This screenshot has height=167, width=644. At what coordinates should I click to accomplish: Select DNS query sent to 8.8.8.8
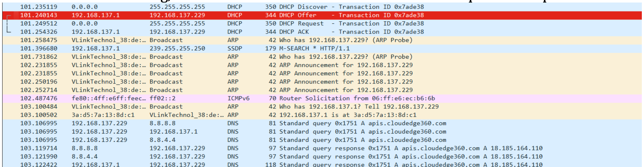pyautogui.click(x=322, y=123)
